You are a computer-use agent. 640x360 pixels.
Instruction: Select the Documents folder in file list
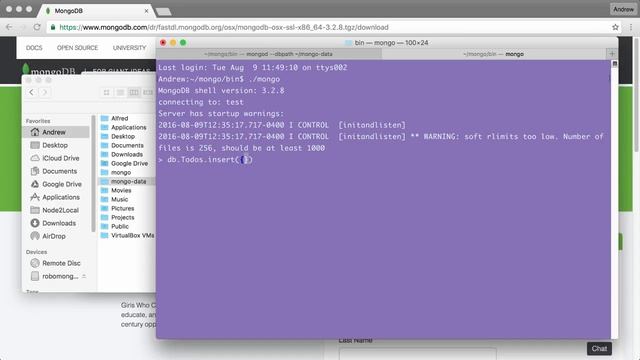[x=127, y=145]
